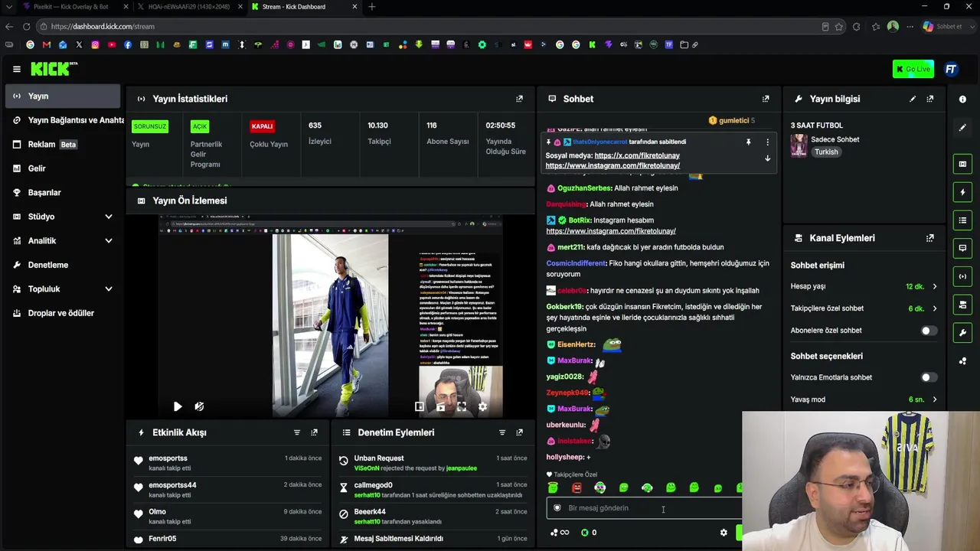This screenshot has height=551, width=980.
Task: Unpin the pinned chat message
Action: point(748,142)
